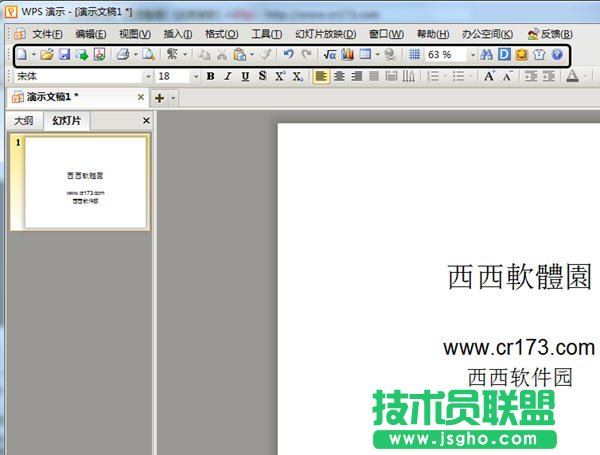The image size is (600, 455).
Task: Switch to the 大纲 tab
Action: pyautogui.click(x=24, y=121)
